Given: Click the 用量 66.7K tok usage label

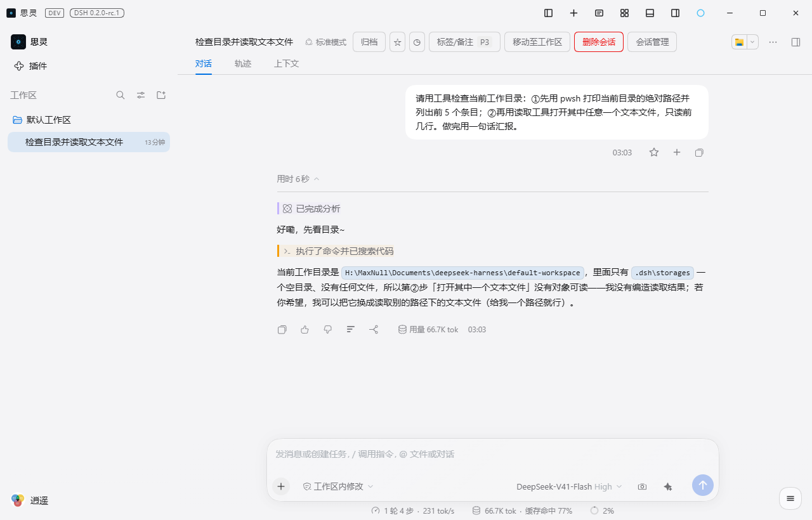Looking at the screenshot, I should (x=428, y=330).
